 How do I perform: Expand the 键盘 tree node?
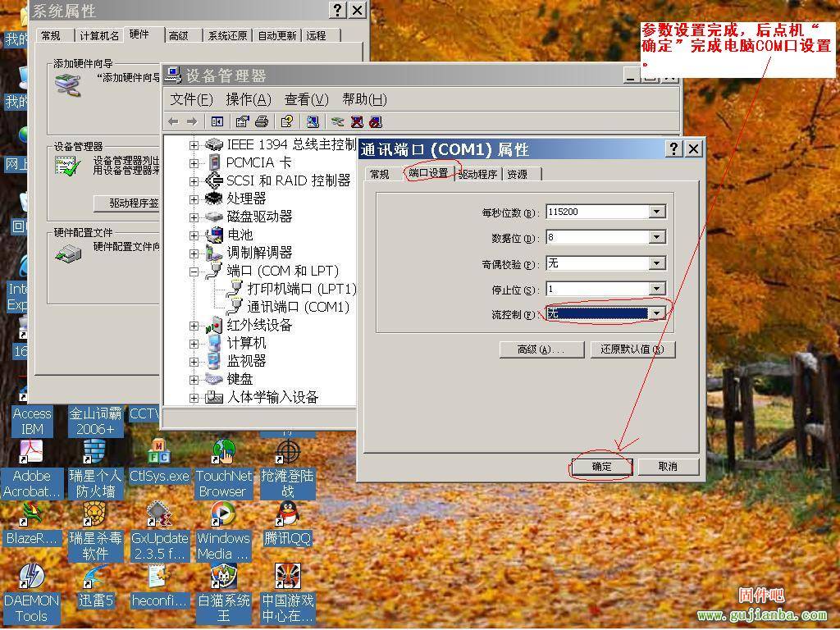194,379
